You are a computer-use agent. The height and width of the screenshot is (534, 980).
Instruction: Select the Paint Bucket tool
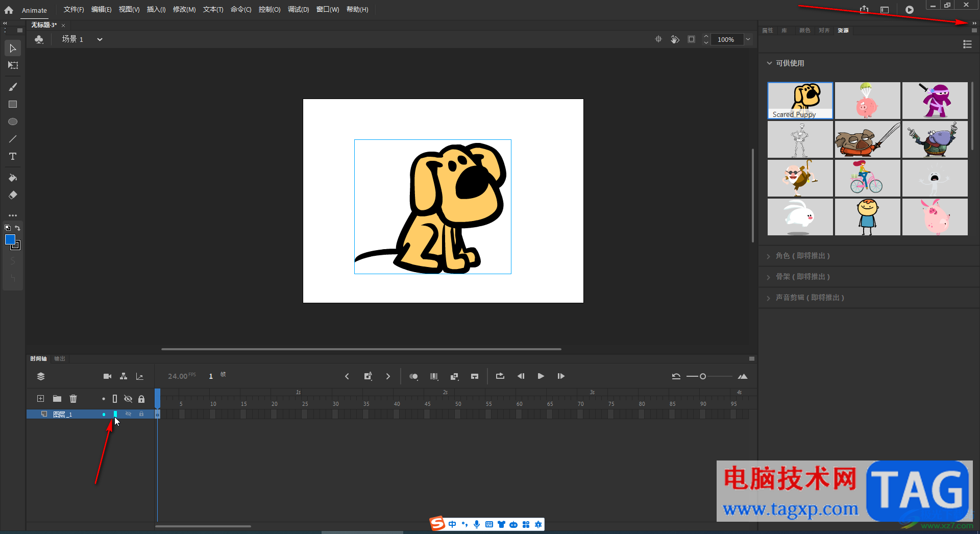(x=13, y=178)
